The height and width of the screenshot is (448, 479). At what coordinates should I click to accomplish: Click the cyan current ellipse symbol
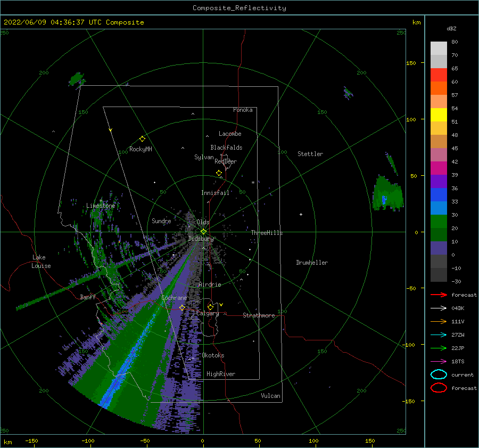click(x=439, y=374)
